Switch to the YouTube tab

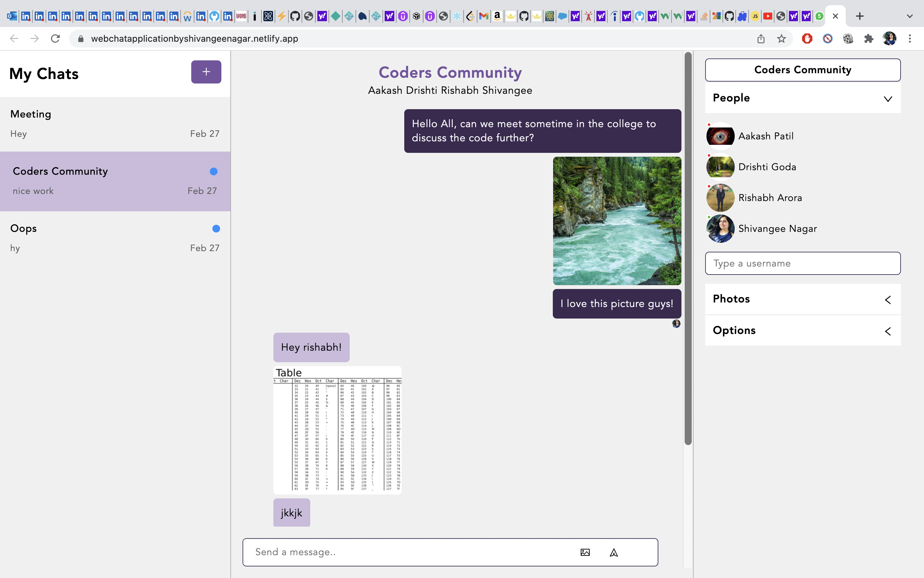(767, 16)
